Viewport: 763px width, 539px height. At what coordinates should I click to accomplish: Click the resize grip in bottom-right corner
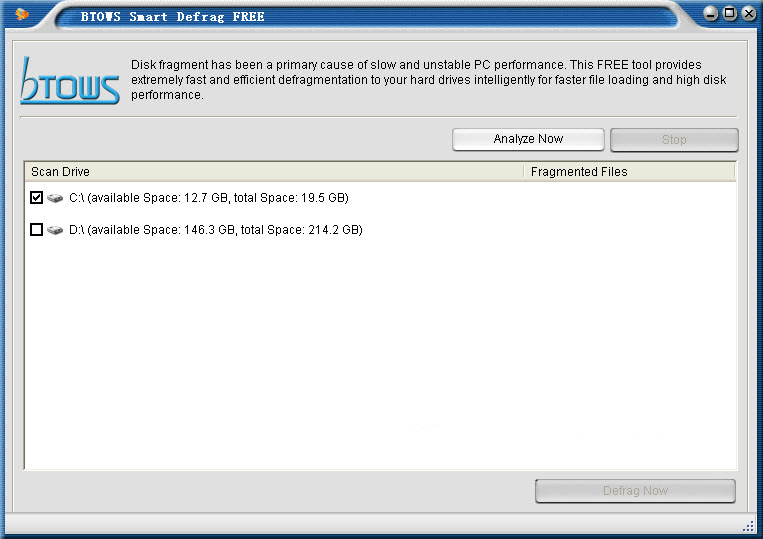point(748,526)
